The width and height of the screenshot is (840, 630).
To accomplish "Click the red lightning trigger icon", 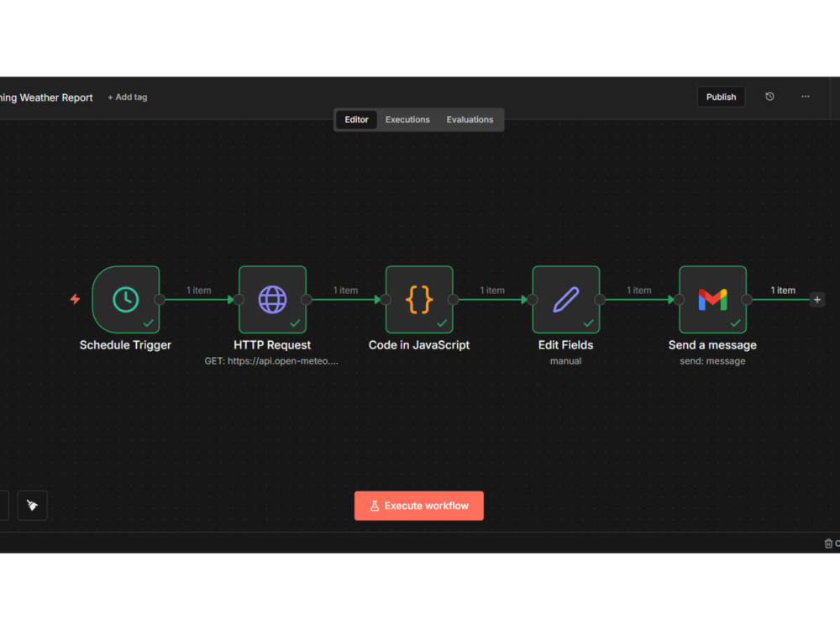I will point(75,299).
